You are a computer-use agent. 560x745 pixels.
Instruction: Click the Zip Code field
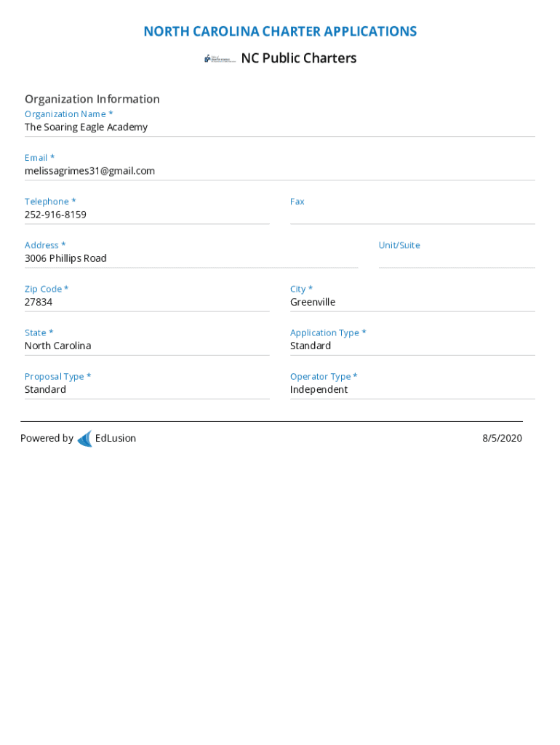146,302
